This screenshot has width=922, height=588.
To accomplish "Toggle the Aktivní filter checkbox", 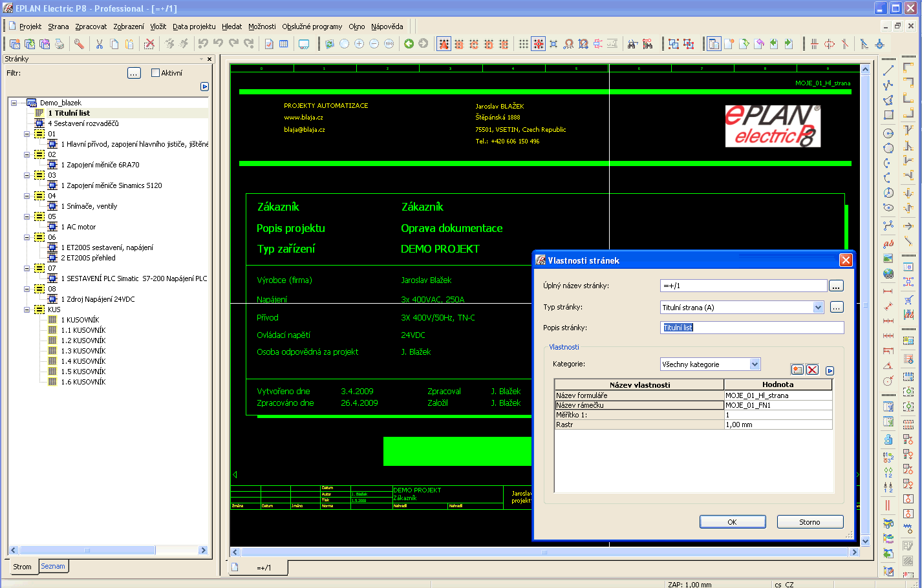I will coord(155,73).
